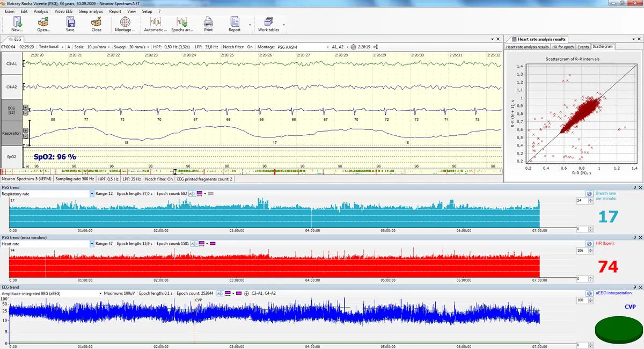Click the 03:00:00 mark on aEEG trend

click(x=237, y=346)
